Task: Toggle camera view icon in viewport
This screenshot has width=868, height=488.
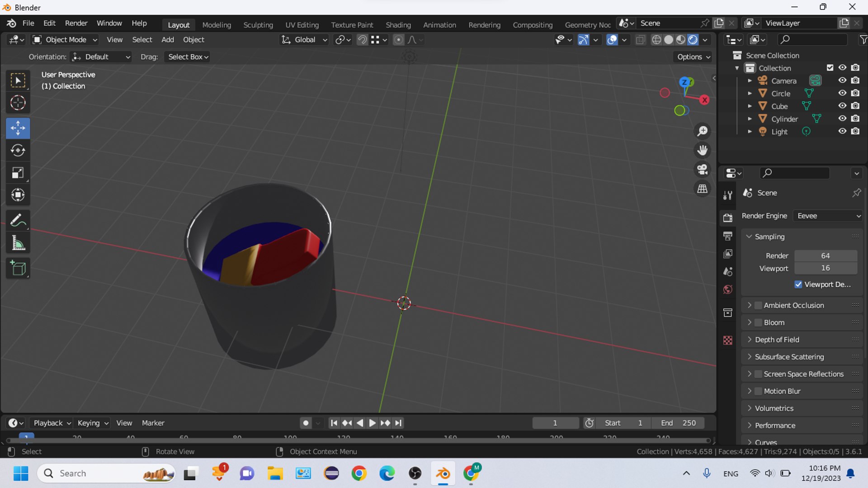Action: coord(702,170)
